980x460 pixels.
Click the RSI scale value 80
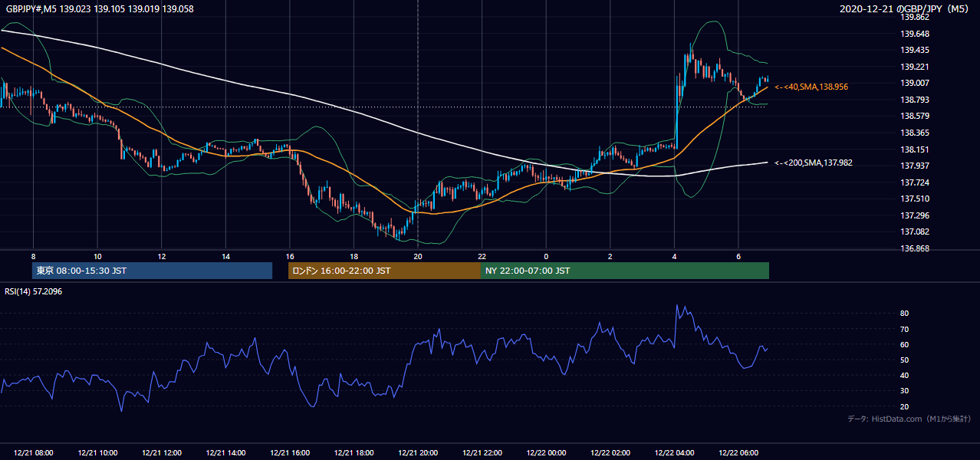[x=905, y=314]
